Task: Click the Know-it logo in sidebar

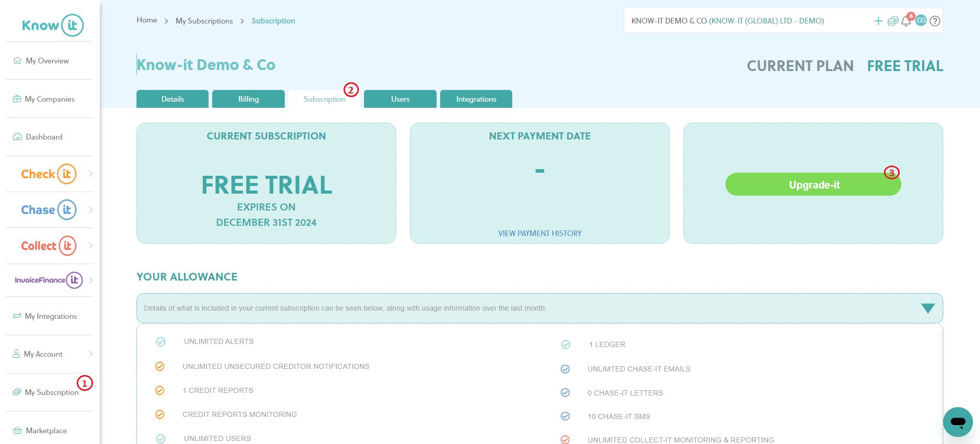Action: (x=53, y=25)
